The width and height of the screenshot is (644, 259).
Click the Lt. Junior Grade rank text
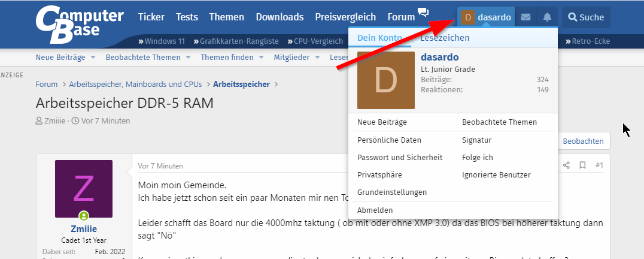point(448,70)
